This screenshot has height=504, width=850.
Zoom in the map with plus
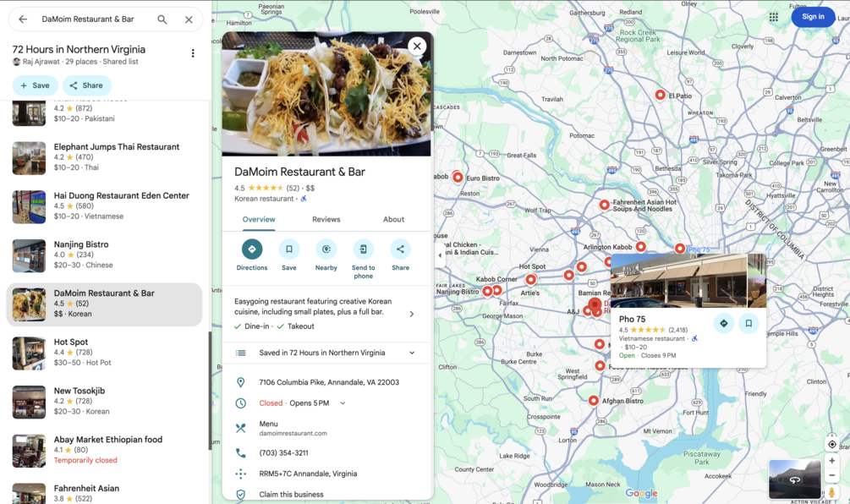pos(831,461)
